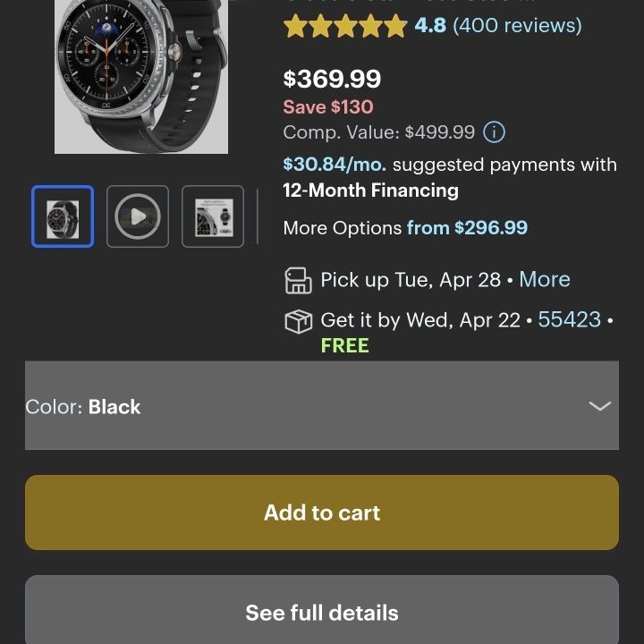
Task: Click the five star rating icons
Action: (345, 26)
